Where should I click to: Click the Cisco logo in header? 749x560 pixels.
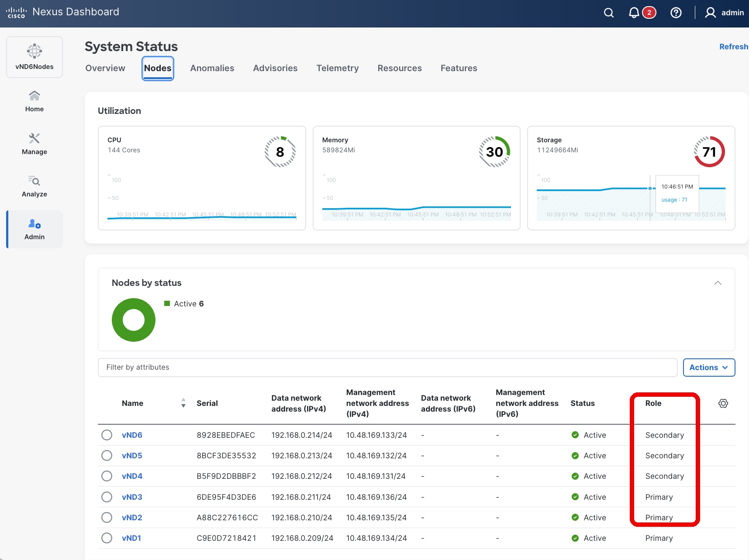tap(16, 13)
